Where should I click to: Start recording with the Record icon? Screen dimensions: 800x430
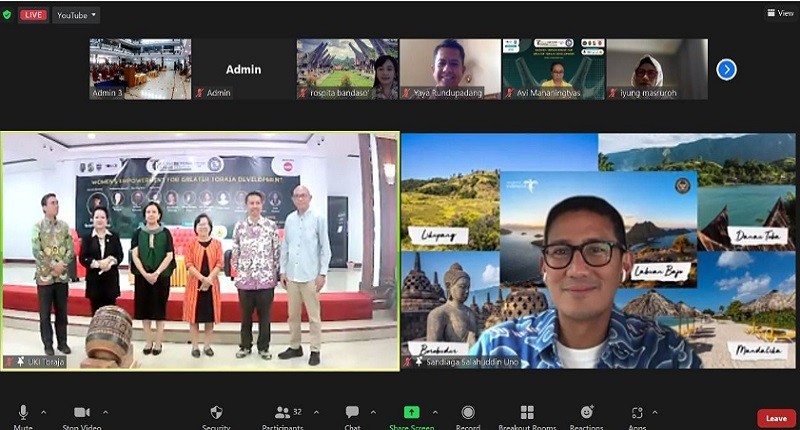pyautogui.click(x=468, y=412)
